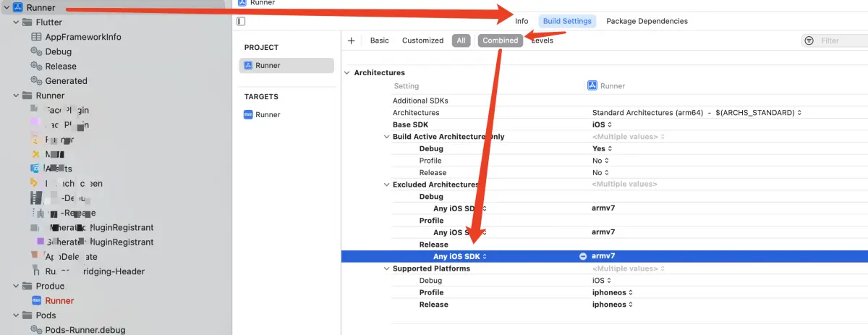
Task: Change Debug Build Active Architecture Yes value
Action: (600, 148)
